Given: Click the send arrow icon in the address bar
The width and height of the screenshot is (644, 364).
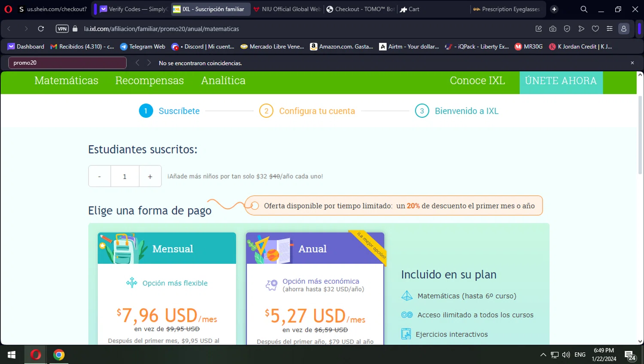Looking at the screenshot, I should 581,29.
